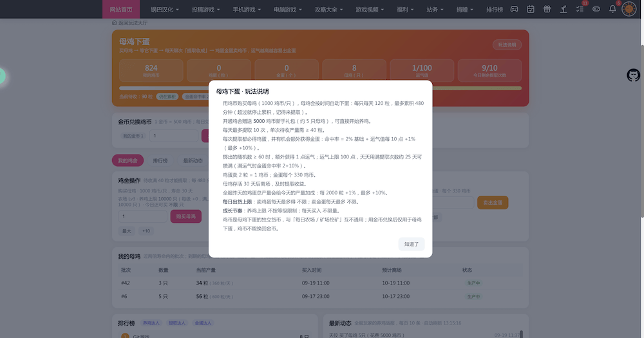
Task: Select the 养鸡达人 ranking filter
Action: pos(151,323)
